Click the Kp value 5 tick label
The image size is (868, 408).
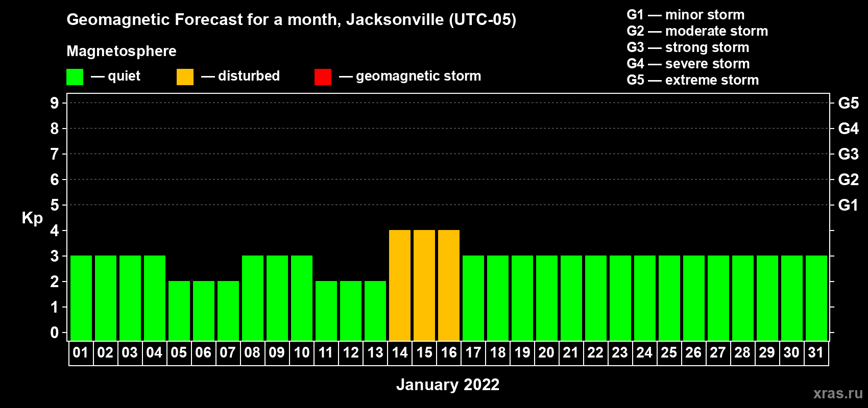point(55,205)
